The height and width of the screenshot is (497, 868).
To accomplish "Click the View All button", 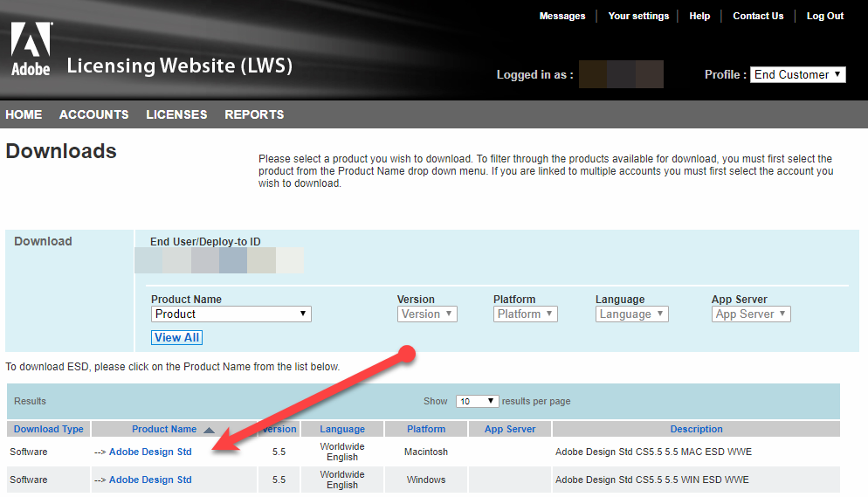I will [176, 338].
